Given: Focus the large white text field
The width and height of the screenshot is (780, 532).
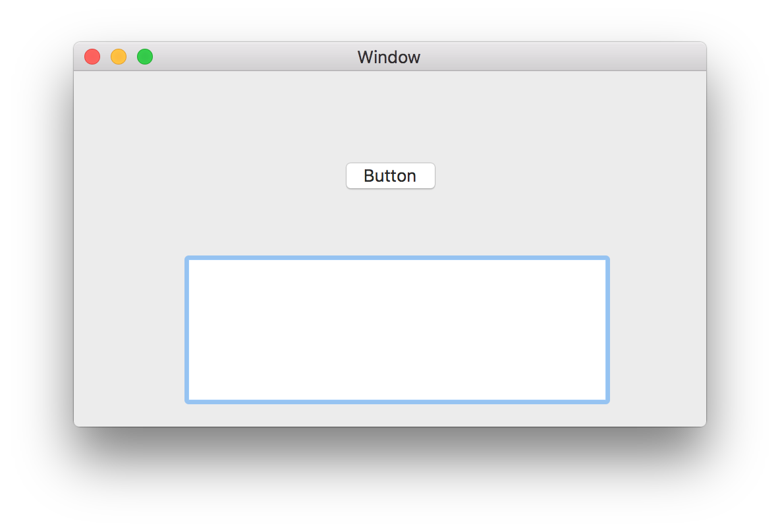Looking at the screenshot, I should click(x=397, y=330).
